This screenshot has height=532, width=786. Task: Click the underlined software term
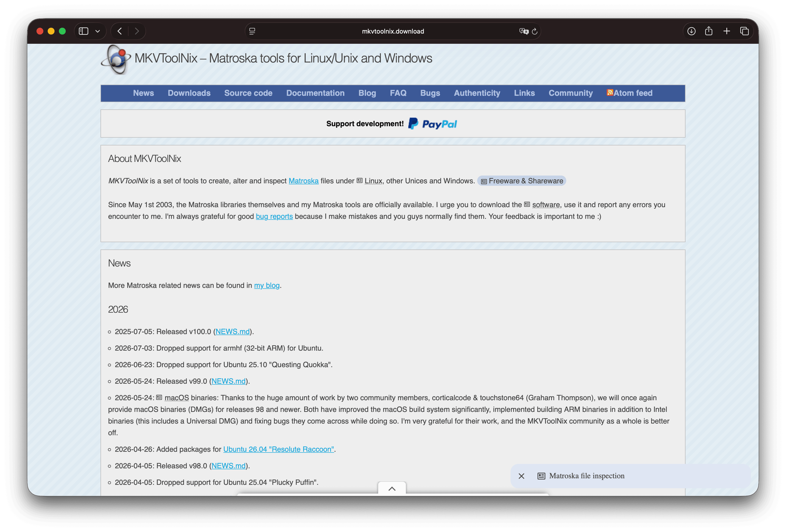[546, 204]
